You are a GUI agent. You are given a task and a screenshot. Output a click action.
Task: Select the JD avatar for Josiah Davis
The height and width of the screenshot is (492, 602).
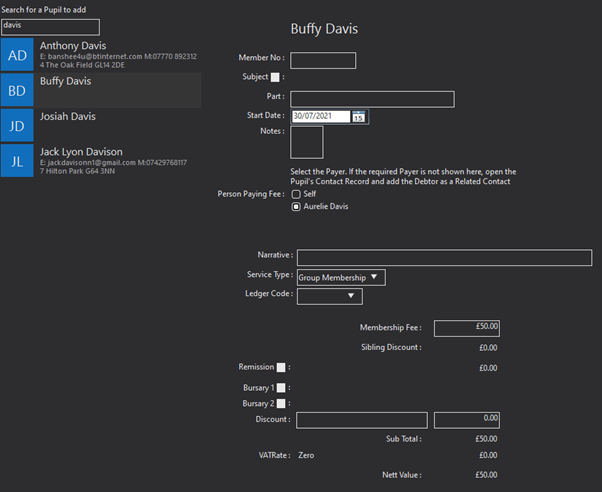(17, 125)
